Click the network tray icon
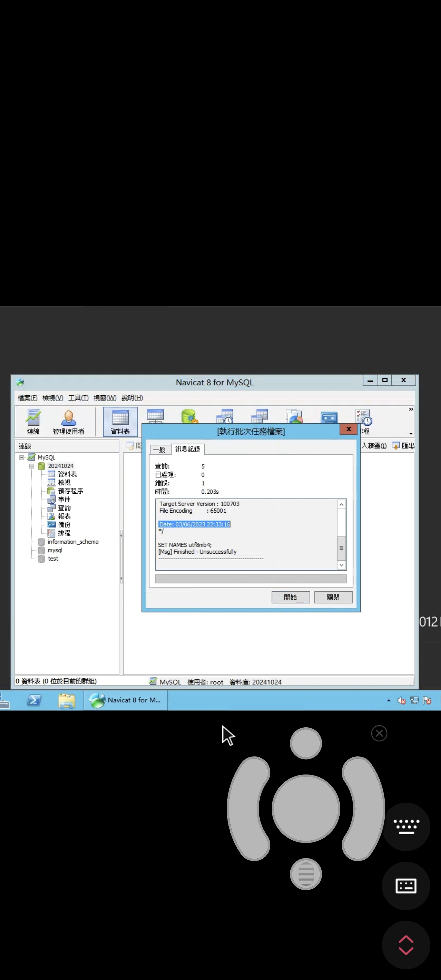The height and width of the screenshot is (980, 441). coord(414,700)
